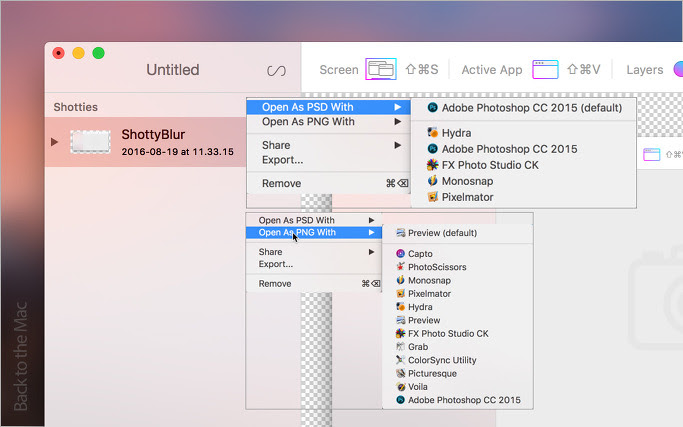This screenshot has height=427, width=683.
Task: Choose Adobe Photoshop CC 2015 in PSD submenu
Action: pos(524,149)
